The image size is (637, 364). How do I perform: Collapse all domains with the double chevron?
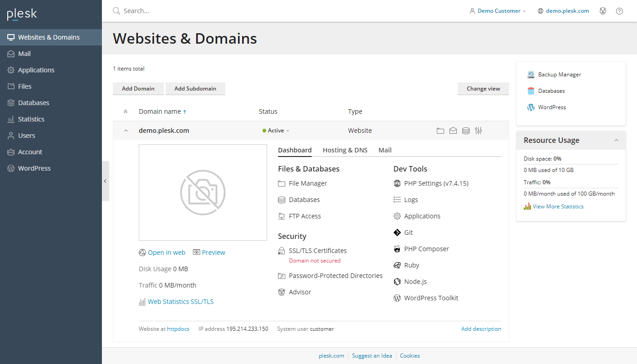click(126, 111)
